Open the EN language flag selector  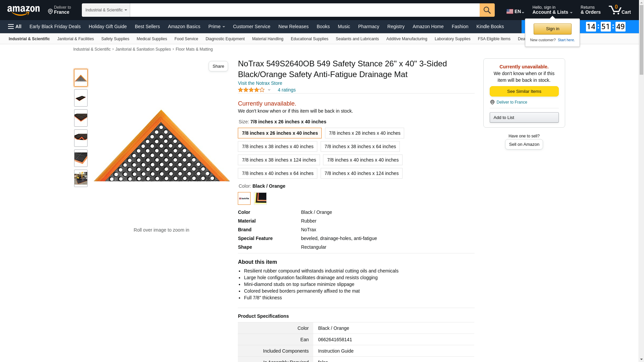515,11
